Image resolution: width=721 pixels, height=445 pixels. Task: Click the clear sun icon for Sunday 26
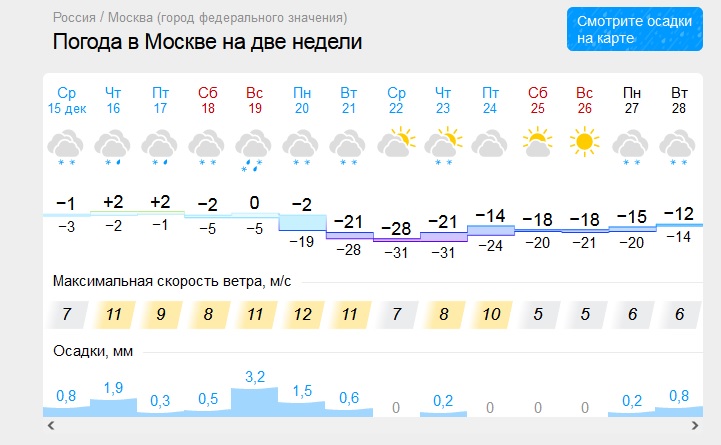coord(585,142)
